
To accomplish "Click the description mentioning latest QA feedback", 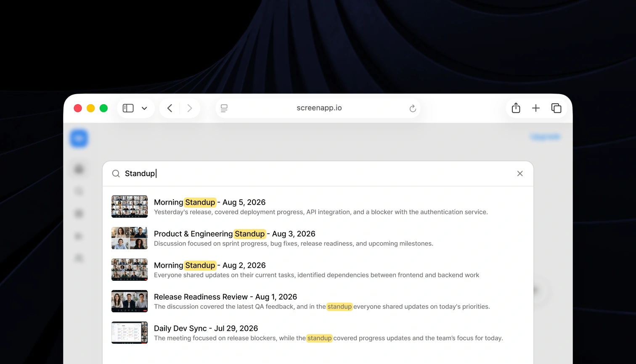I will (322, 307).
